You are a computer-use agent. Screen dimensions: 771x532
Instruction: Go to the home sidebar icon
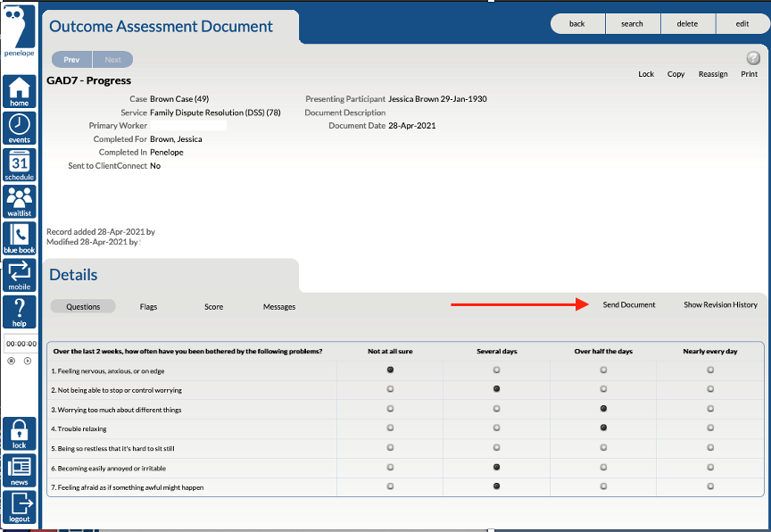(19, 91)
